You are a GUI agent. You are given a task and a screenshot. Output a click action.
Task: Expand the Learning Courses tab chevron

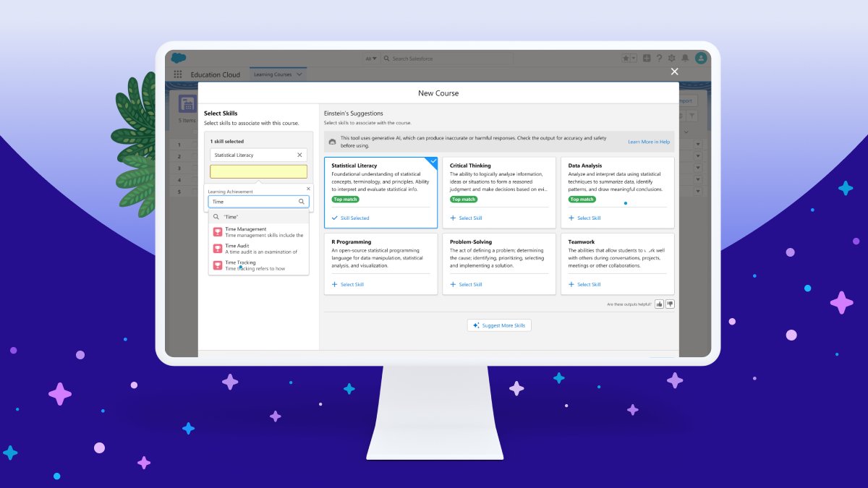tap(299, 74)
